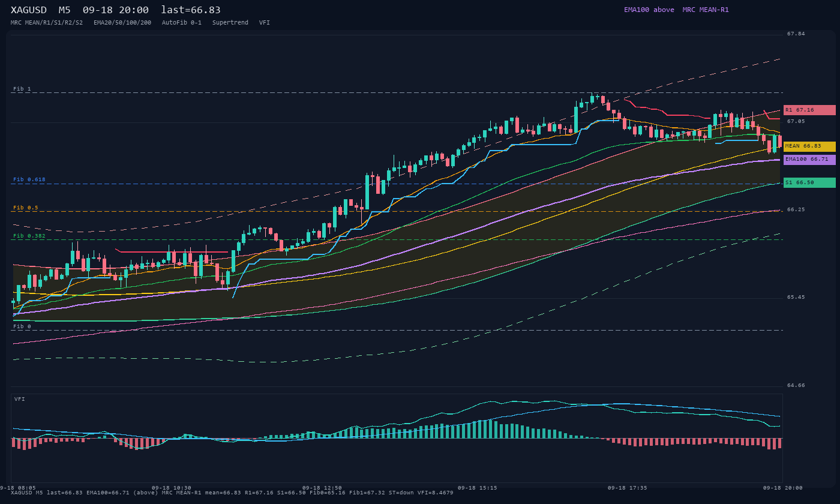The width and height of the screenshot is (840, 504).
Task: Click the Fib 0.382 level label
Action: point(29,236)
